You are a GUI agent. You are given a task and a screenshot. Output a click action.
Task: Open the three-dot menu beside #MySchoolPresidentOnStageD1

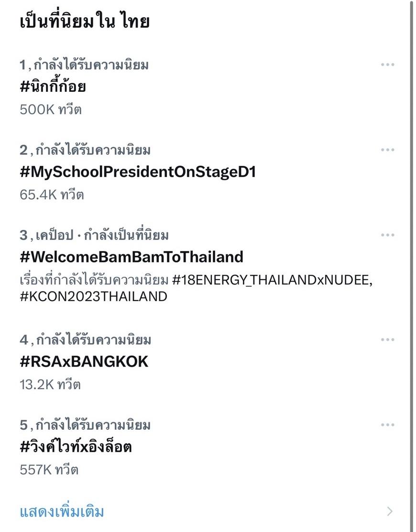click(x=387, y=150)
